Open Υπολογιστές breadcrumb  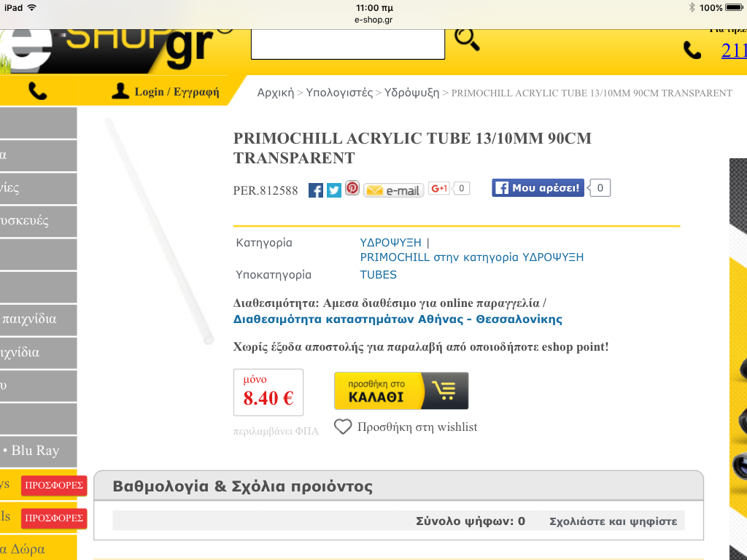339,93
